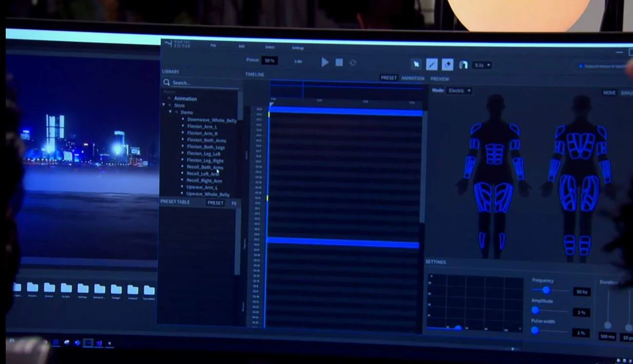Open the Electric mode dropdown
The height and width of the screenshot is (364, 633).
click(x=459, y=91)
